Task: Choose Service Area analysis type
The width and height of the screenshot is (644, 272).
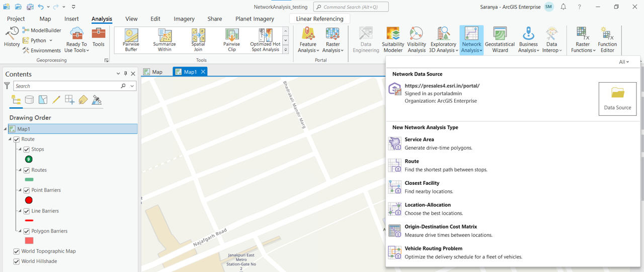Action: (x=513, y=144)
